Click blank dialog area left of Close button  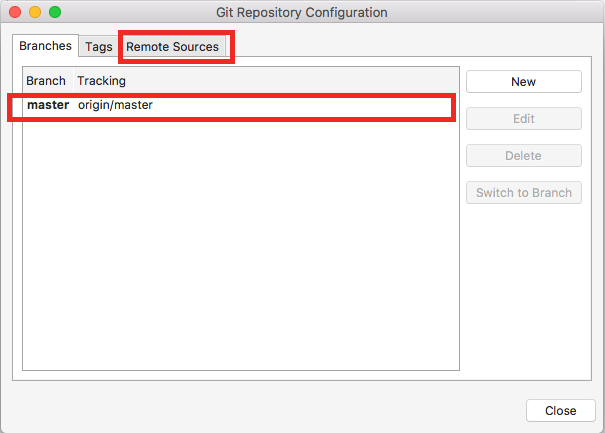[x=300, y=410]
